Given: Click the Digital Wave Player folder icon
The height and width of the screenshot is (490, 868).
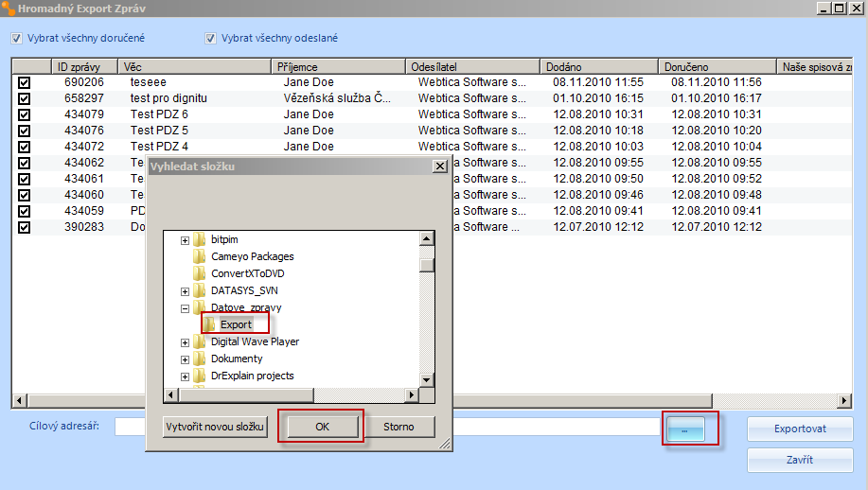Looking at the screenshot, I should point(200,341).
